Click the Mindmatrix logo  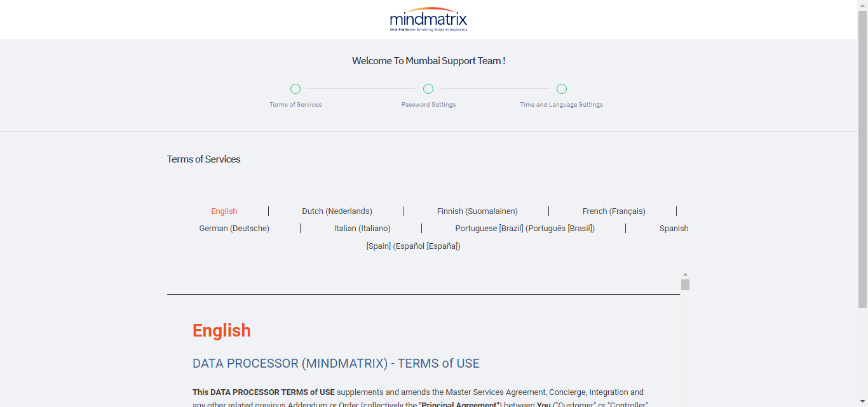(428, 20)
